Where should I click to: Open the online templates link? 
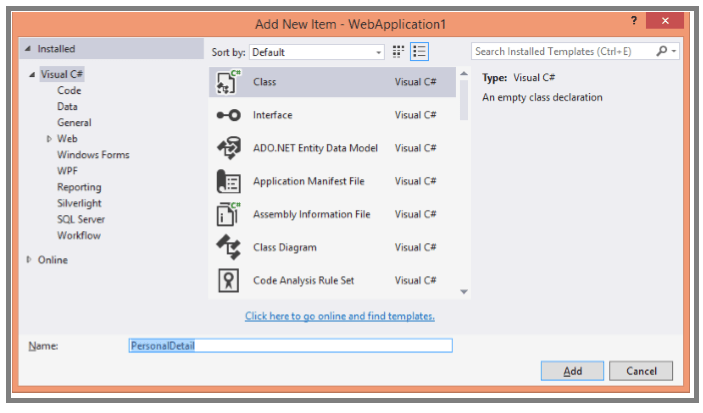(x=339, y=316)
